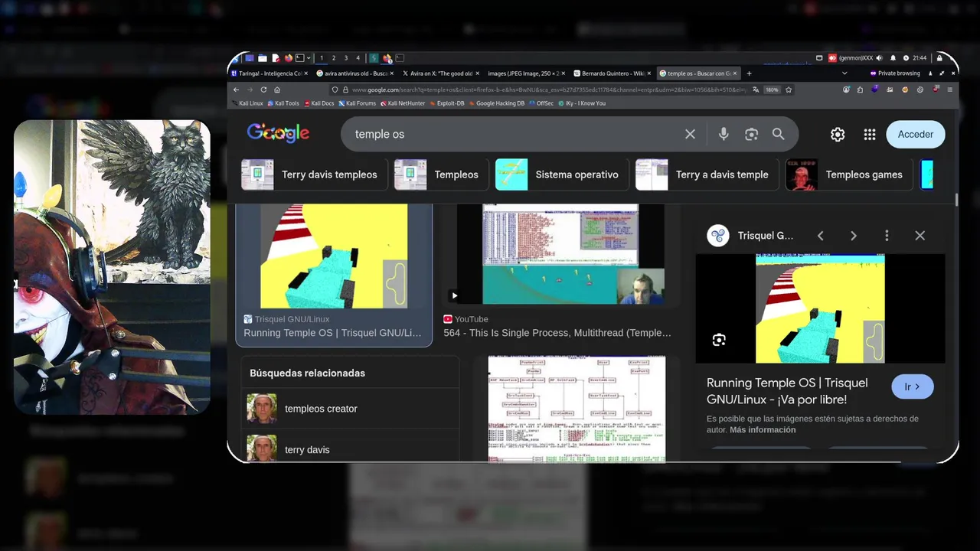Open the large preview image of Temple OS
Viewport: 980px width, 551px height.
(820, 308)
